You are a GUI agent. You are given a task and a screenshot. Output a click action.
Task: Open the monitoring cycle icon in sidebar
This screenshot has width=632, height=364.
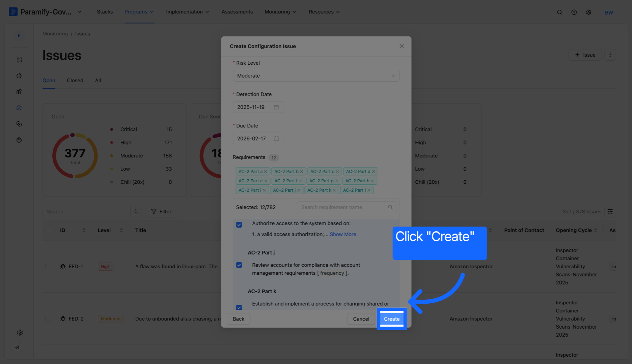19,108
